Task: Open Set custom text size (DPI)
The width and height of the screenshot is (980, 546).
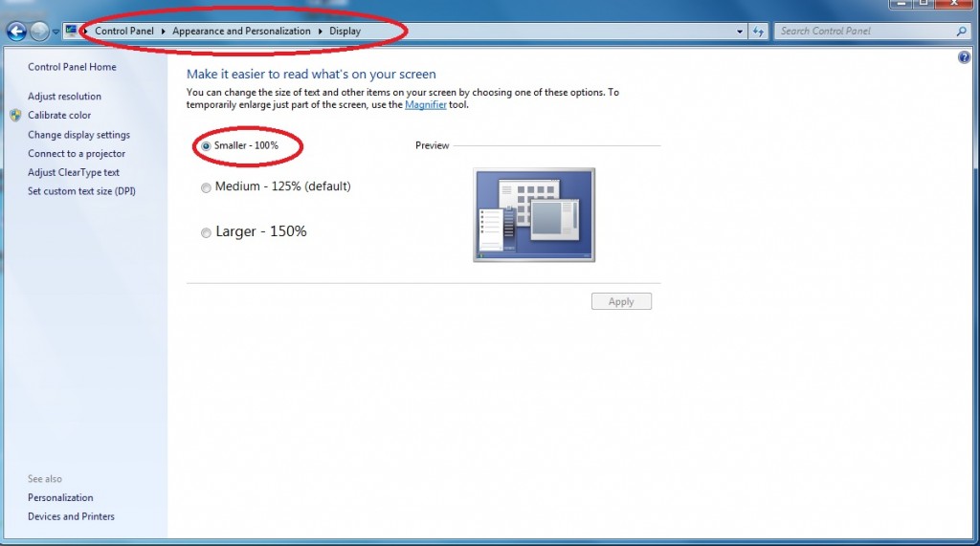Action: (x=81, y=191)
